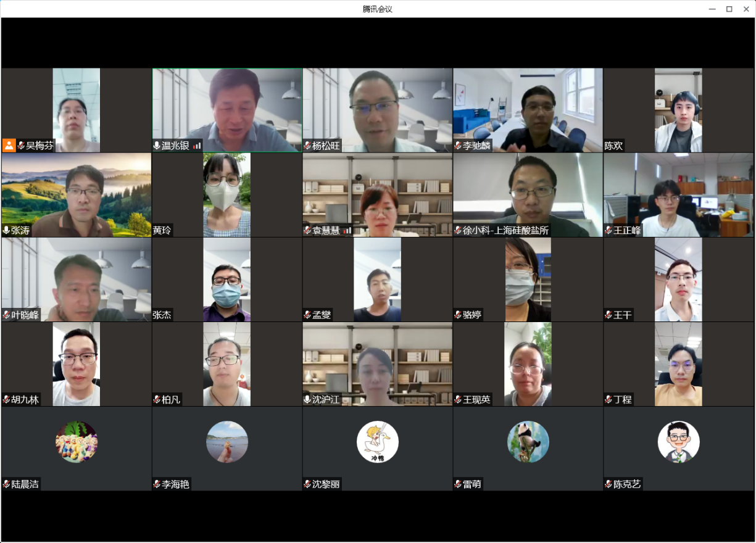756x543 pixels.
Task: Click the name label 柏凡
Action: 171,400
